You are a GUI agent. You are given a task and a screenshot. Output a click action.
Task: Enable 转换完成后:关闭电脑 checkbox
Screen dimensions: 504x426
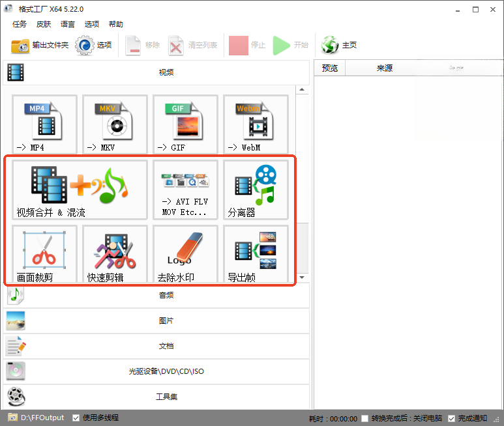[365, 418]
